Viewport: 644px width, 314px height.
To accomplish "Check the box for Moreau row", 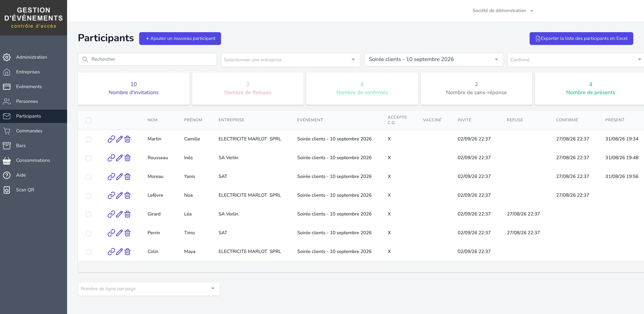I will (x=89, y=177).
